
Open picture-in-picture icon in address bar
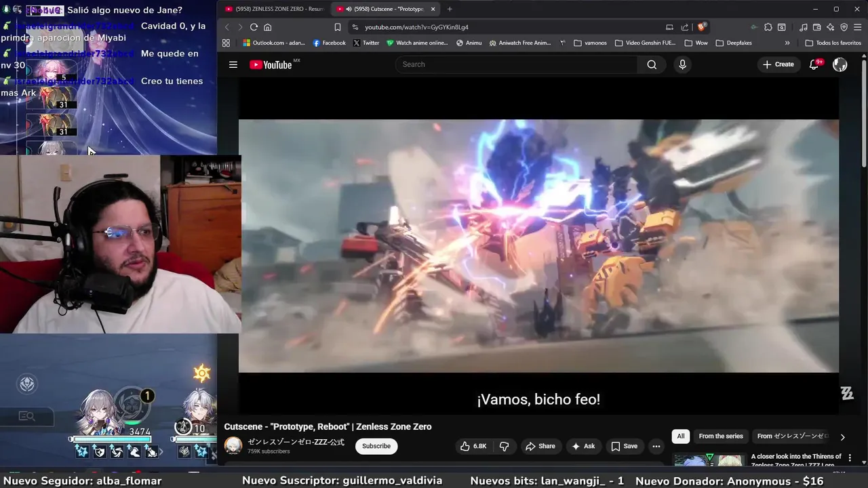point(669,27)
